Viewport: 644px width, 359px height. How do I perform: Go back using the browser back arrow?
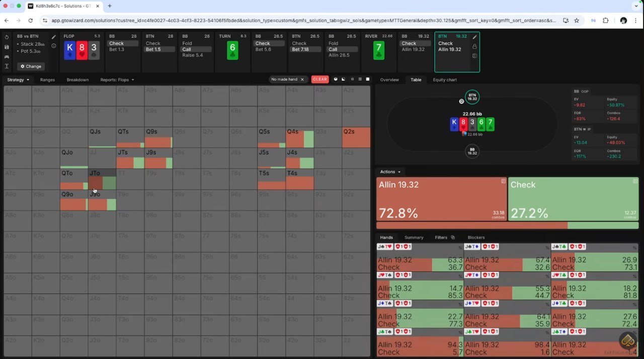(x=7, y=21)
